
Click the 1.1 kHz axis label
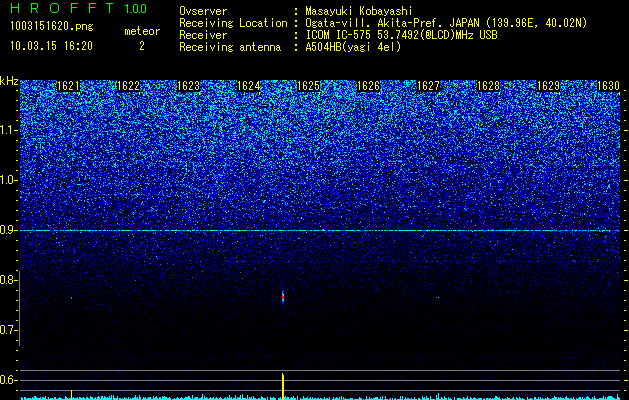(x=8, y=130)
